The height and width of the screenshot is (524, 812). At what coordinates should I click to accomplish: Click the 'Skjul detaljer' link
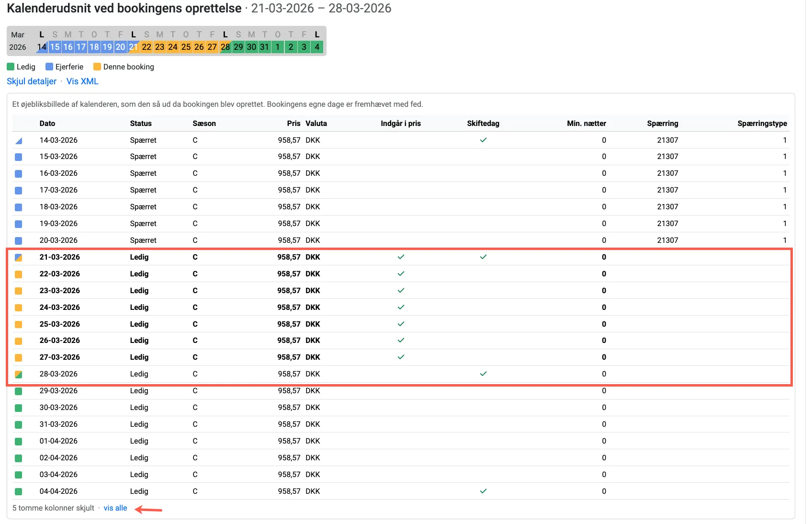point(32,81)
